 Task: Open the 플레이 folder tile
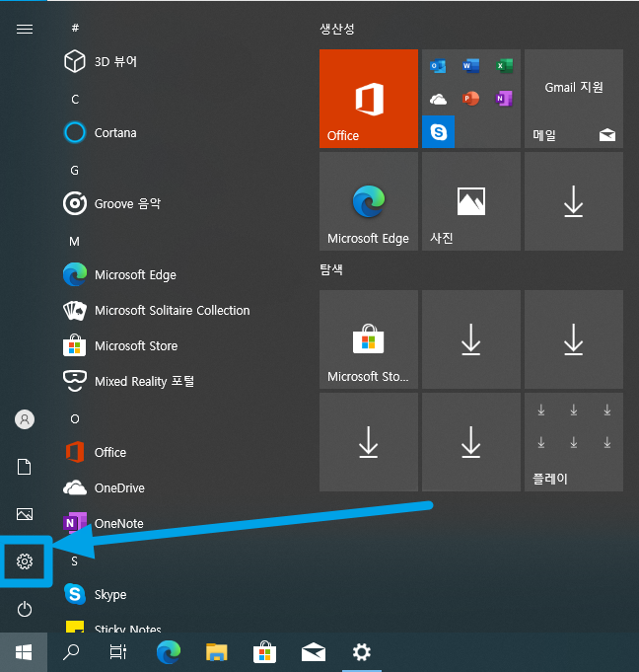[574, 442]
